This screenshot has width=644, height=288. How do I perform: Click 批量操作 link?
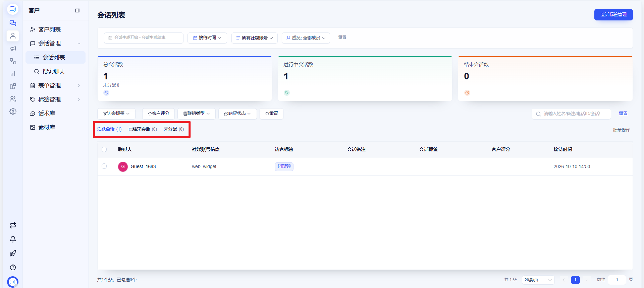622,130
